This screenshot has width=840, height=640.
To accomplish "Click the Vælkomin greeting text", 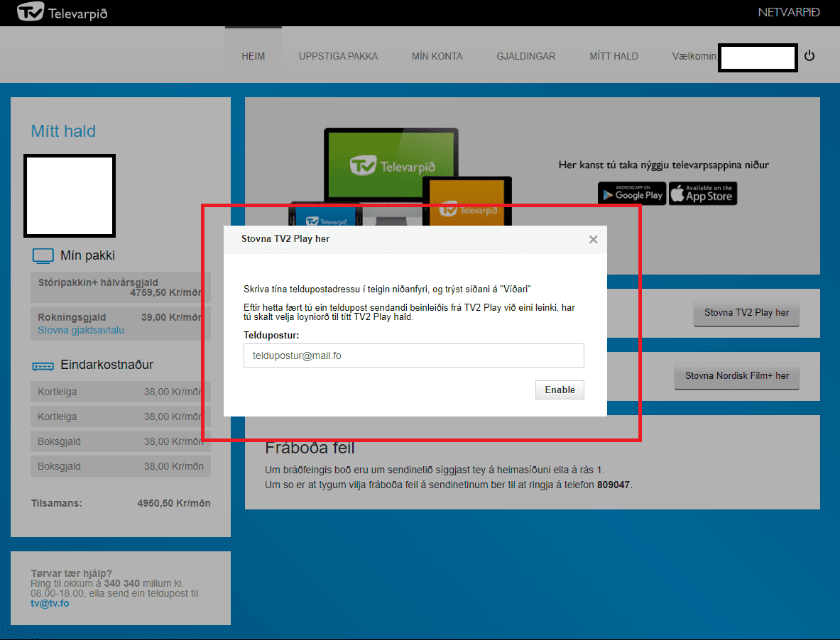I will click(694, 55).
